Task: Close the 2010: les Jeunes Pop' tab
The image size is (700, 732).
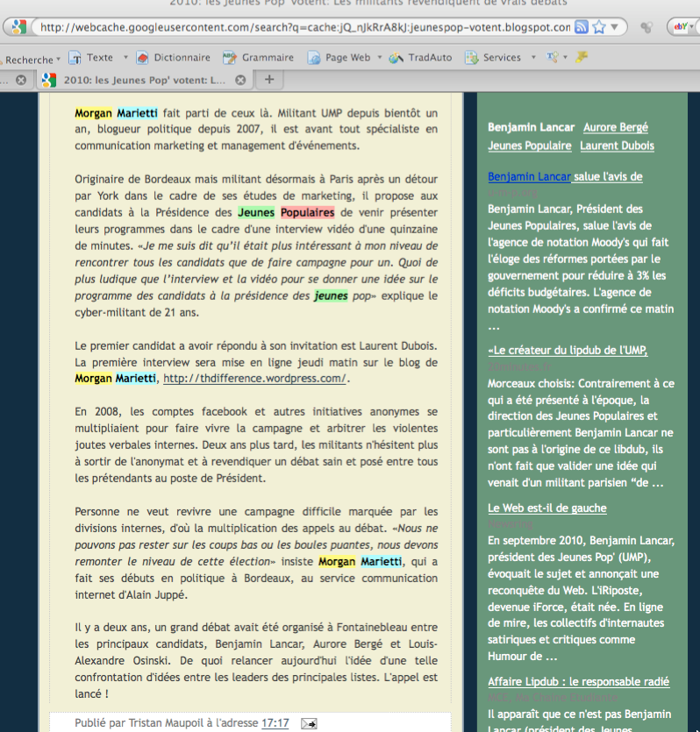Action: pos(241,81)
